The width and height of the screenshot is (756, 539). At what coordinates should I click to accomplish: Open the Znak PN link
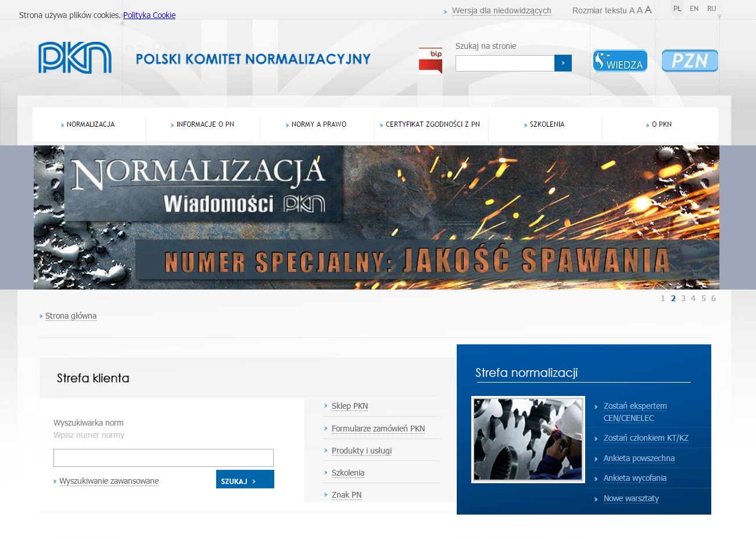tap(346, 495)
